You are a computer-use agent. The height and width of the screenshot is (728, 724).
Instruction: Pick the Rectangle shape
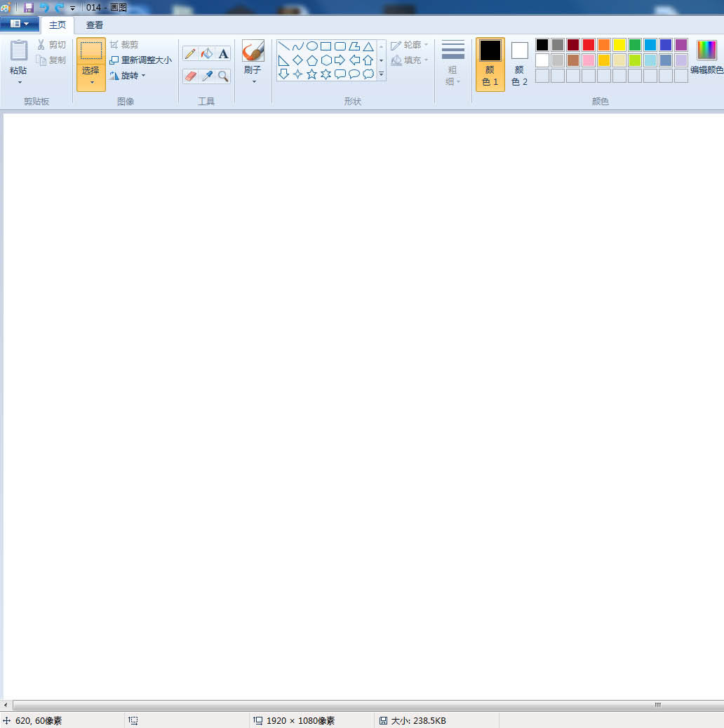point(326,46)
